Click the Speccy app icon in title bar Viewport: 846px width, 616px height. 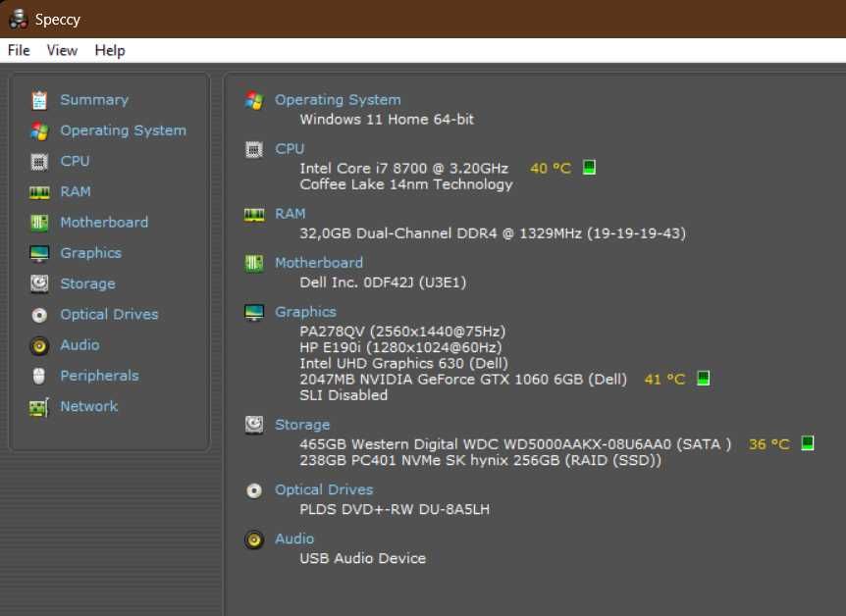coord(19,19)
